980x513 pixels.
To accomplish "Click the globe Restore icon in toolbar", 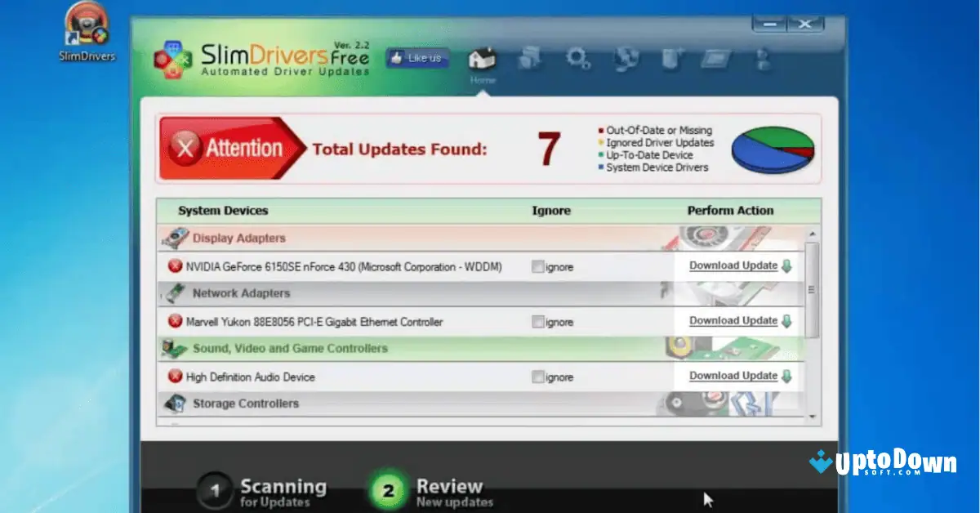I will coord(626,57).
